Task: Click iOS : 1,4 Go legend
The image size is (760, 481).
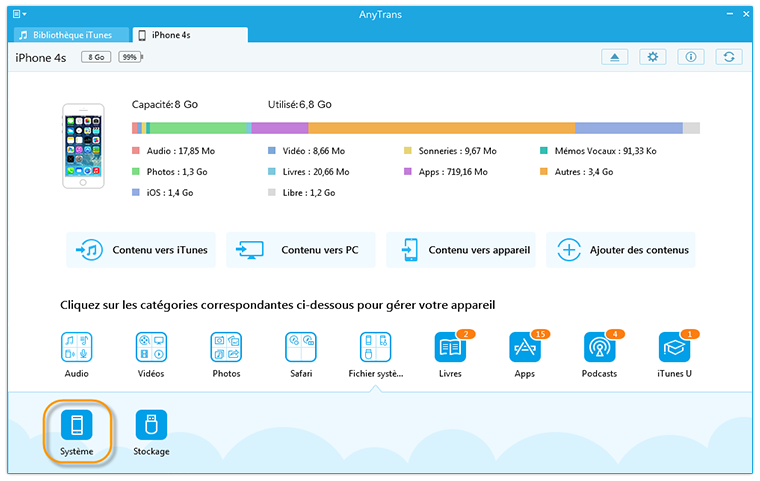Action: pos(163,192)
